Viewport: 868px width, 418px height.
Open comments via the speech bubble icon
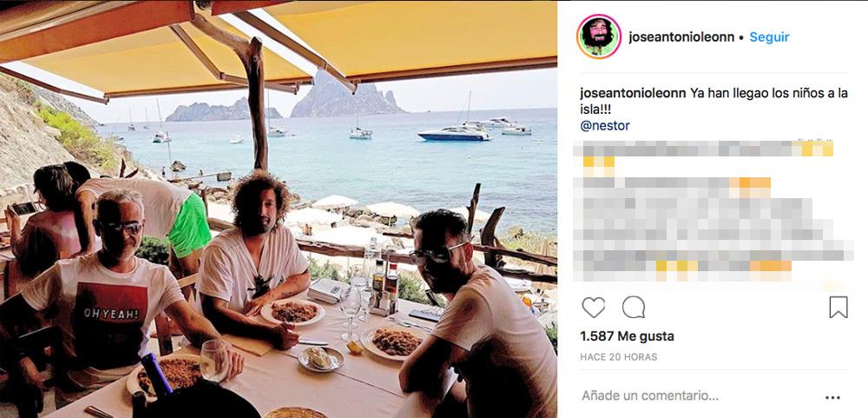tap(634, 307)
